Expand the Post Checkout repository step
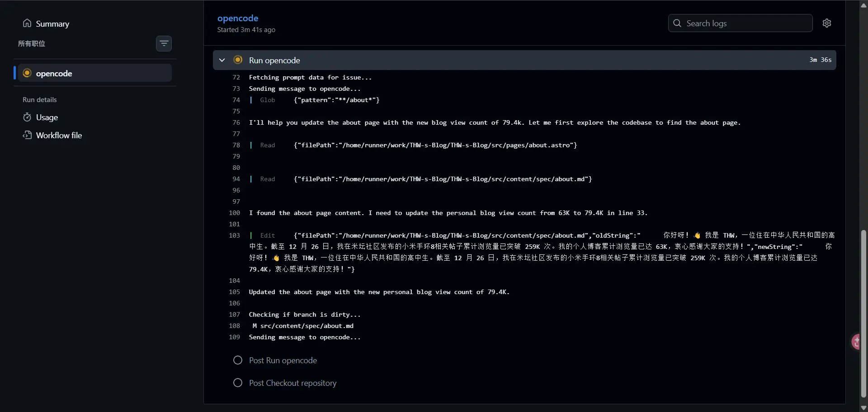Screen dimensions: 868x412 pos(293,383)
